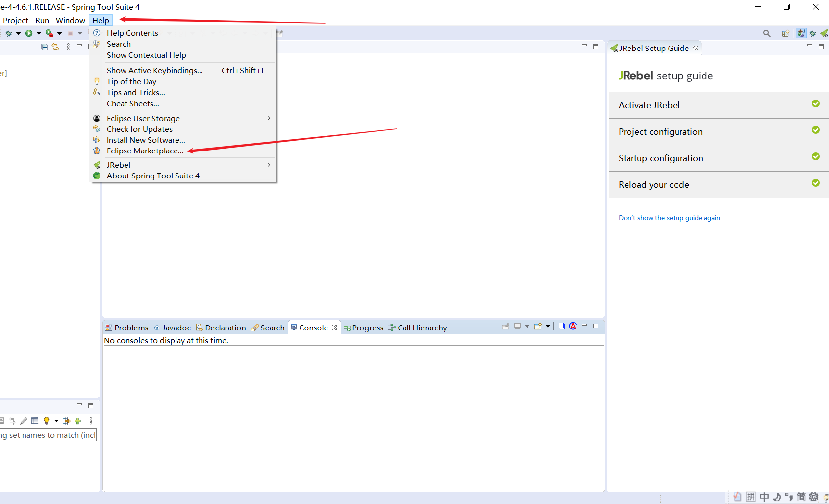Click the Run with external tools icon
The width and height of the screenshot is (829, 504).
tap(49, 33)
